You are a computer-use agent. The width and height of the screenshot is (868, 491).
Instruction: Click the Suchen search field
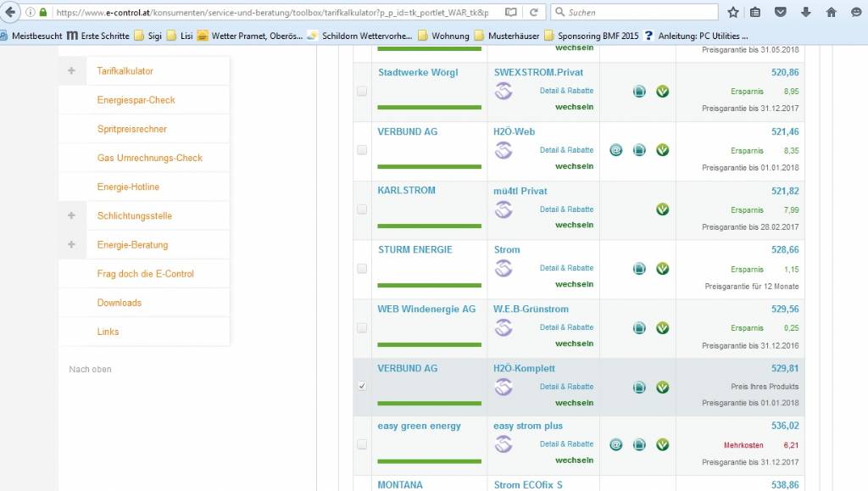tap(634, 12)
